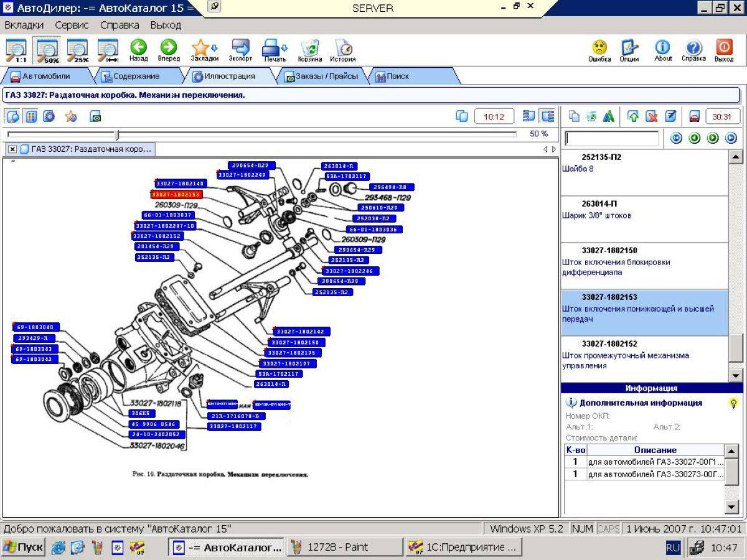Toggle the color grid view button
The image size is (747, 560).
[x=31, y=116]
